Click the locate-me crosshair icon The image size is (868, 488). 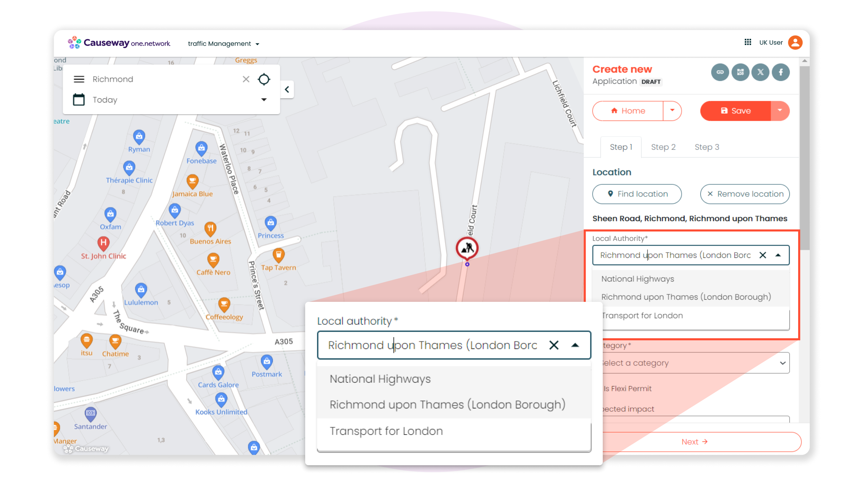pyautogui.click(x=264, y=79)
